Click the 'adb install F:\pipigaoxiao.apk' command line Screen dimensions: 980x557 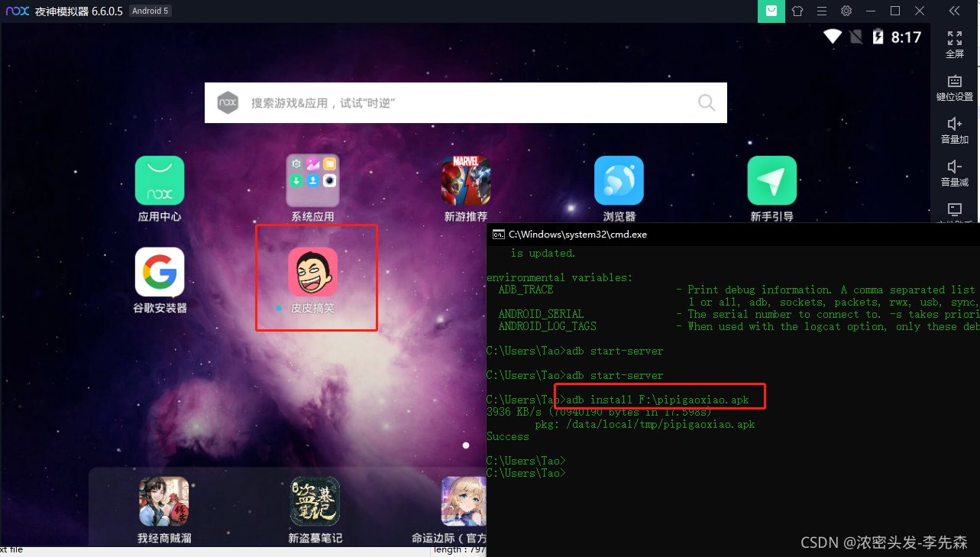[658, 400]
